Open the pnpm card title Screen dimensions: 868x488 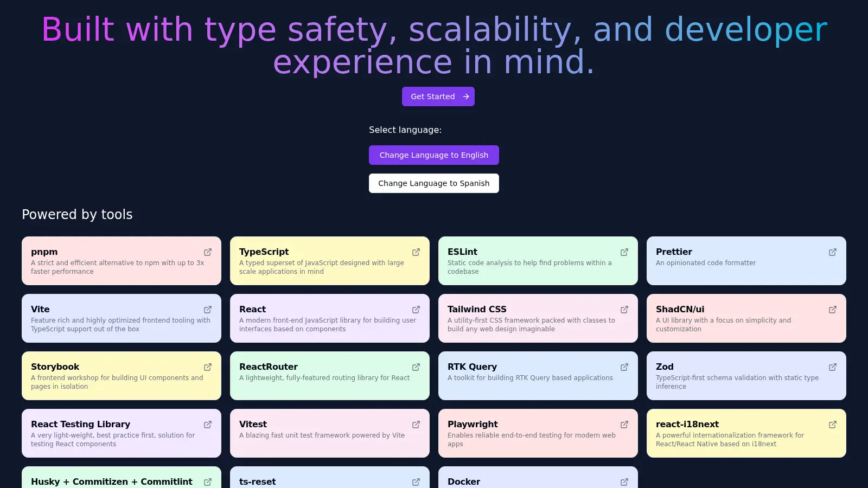coord(44,252)
